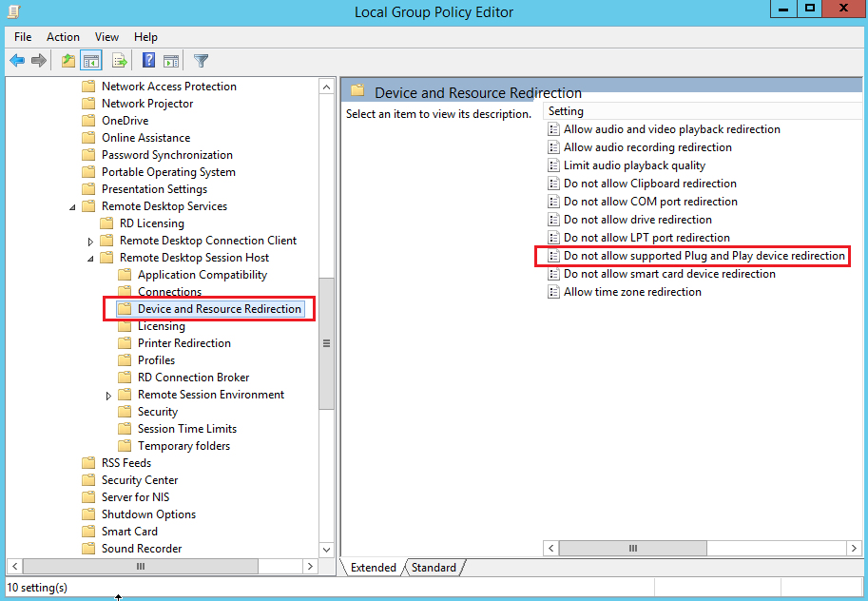The image size is (868, 601).
Task: Click folder icon next to RD Licensing
Action: 106,223
